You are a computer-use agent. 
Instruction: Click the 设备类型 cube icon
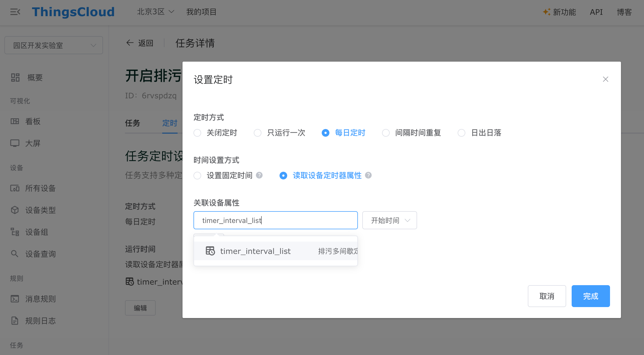click(x=15, y=210)
